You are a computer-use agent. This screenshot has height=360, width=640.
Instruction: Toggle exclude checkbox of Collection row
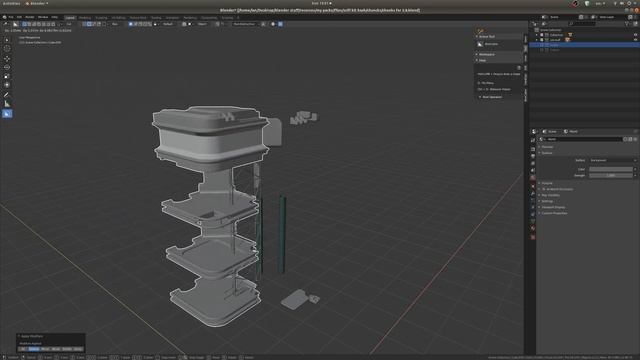coord(542,35)
